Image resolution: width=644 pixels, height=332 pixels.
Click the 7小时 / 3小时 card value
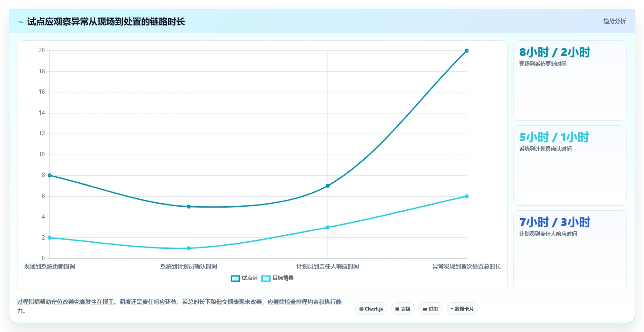tap(555, 222)
